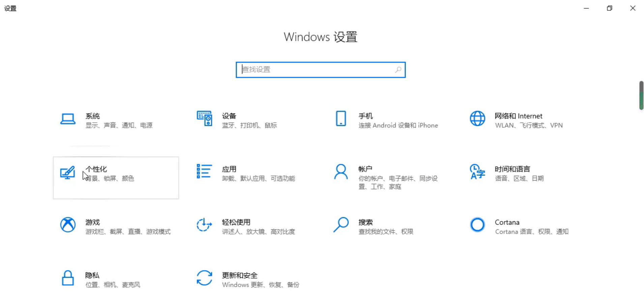Click the 设置 window title label

click(10, 8)
